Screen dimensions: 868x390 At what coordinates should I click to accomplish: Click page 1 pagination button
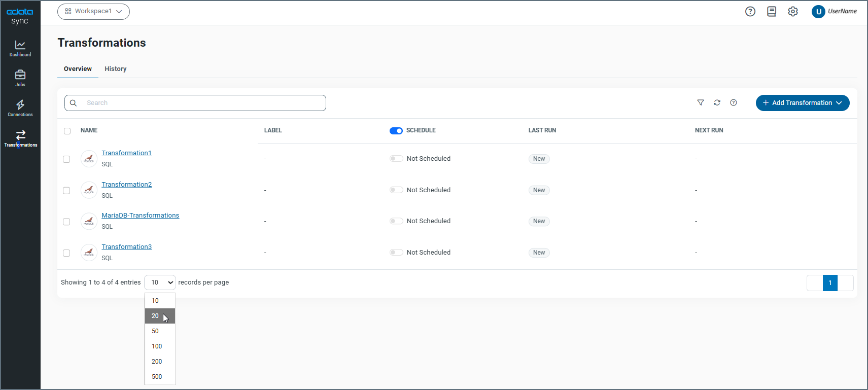click(830, 283)
